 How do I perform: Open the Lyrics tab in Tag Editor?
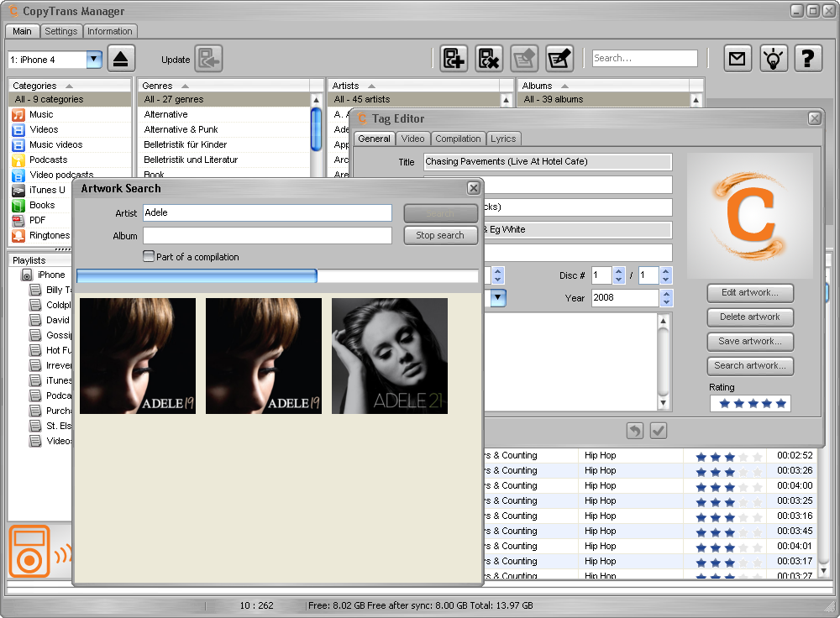pos(503,139)
